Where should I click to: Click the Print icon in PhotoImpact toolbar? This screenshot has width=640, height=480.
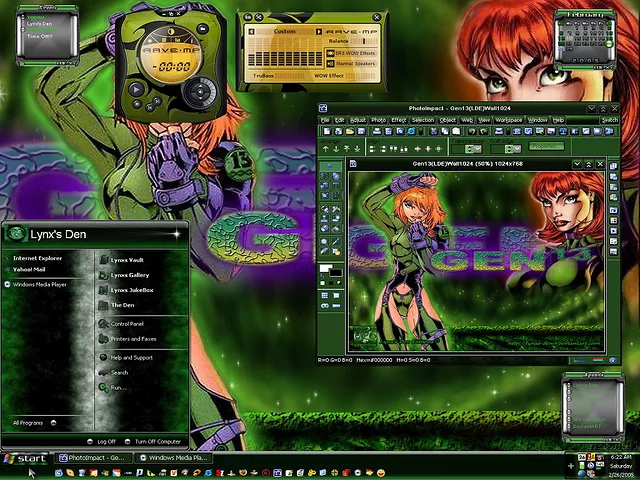(x=377, y=131)
